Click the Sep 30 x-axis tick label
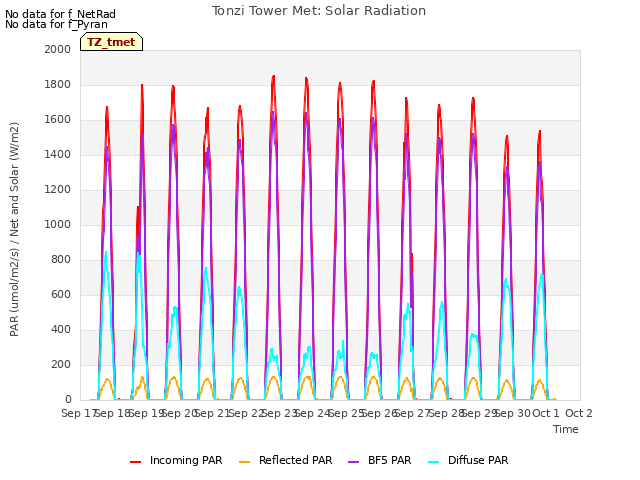The height and width of the screenshot is (480, 640). pyautogui.click(x=512, y=413)
